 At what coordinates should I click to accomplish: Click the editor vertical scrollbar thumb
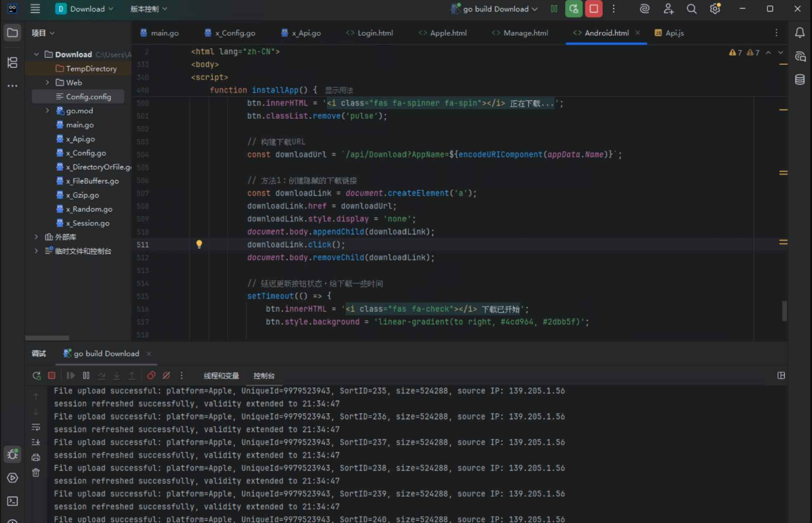pyautogui.click(x=784, y=310)
